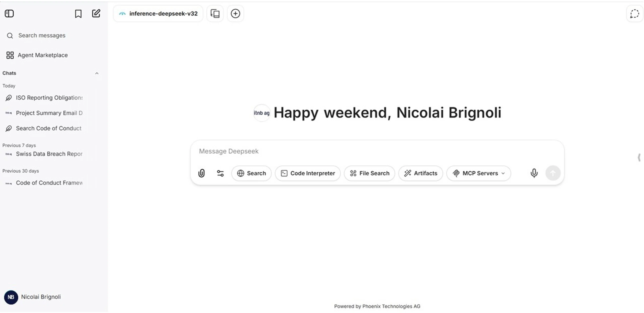Click the microphone voice input icon
The height and width of the screenshot is (313, 644).
[x=534, y=173]
